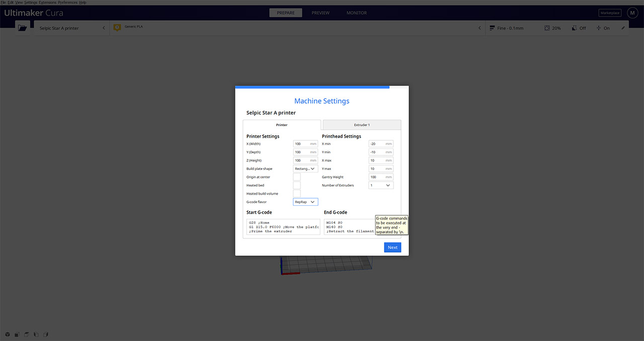Viewport: 644px width, 341px height.
Task: Open the account avatar M
Action: [x=632, y=13]
